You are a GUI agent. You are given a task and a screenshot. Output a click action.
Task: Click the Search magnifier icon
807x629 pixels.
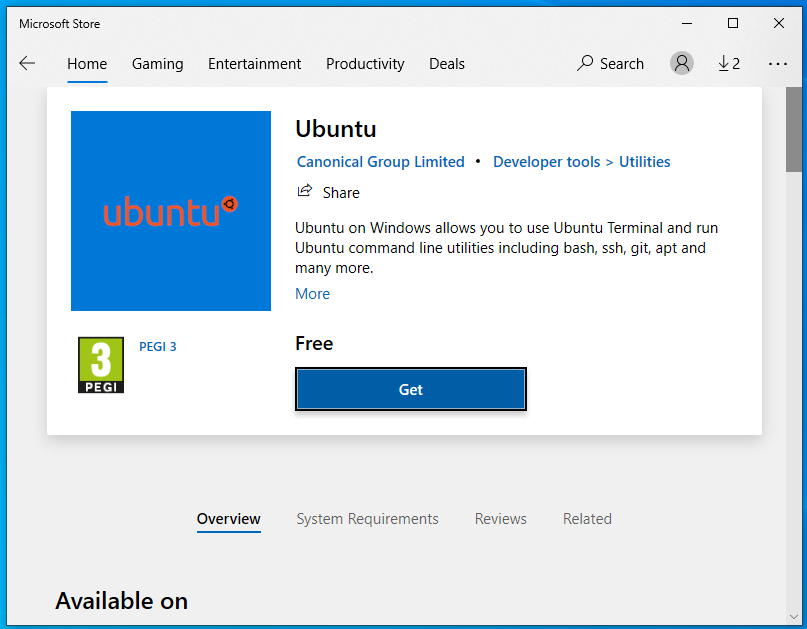coord(586,63)
